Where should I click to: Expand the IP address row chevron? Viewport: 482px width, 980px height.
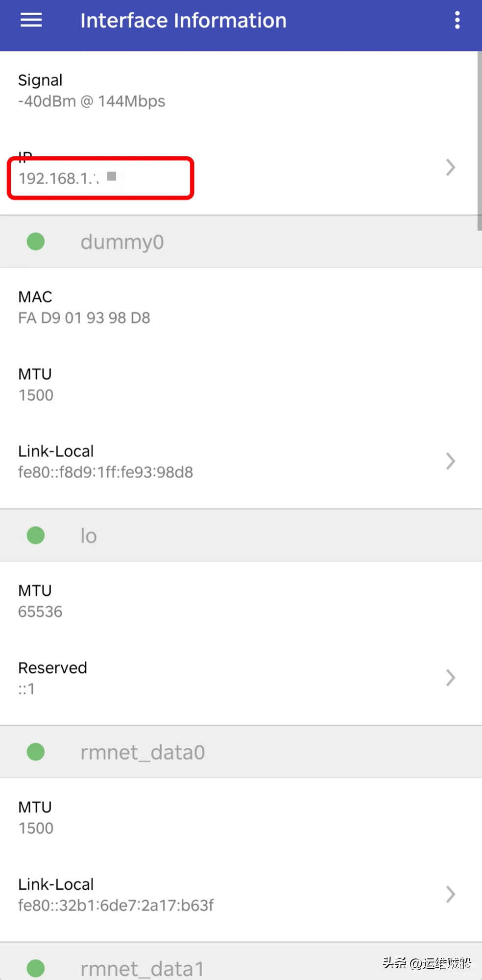451,168
